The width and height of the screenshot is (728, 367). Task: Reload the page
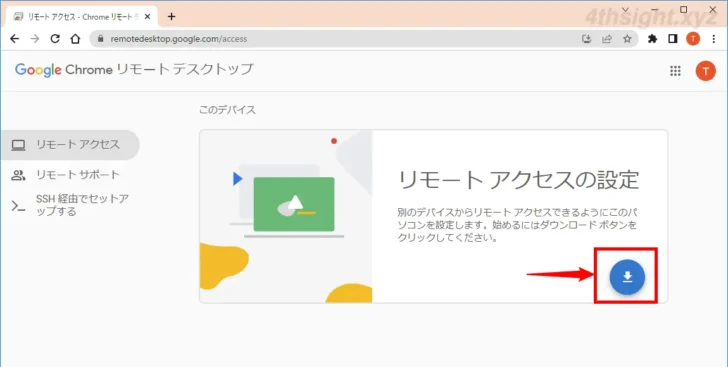(x=55, y=39)
